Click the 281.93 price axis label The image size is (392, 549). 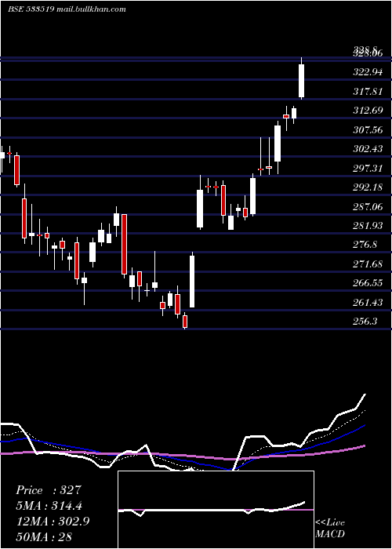[x=368, y=226]
